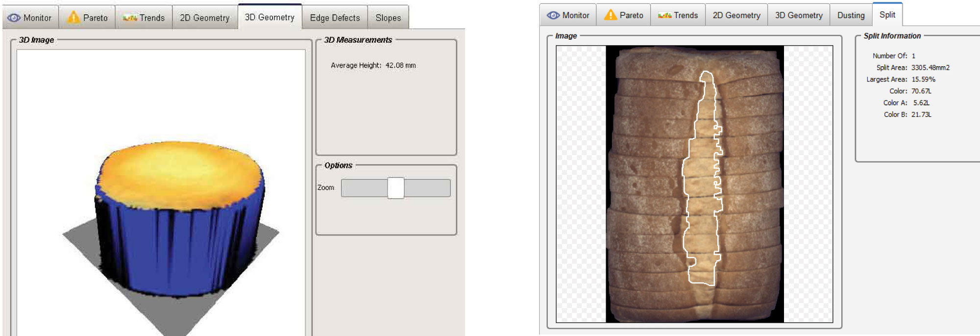Click the warning triangle icon on right Pareto tab
Viewport: 980px width, 336px height.
click(611, 15)
